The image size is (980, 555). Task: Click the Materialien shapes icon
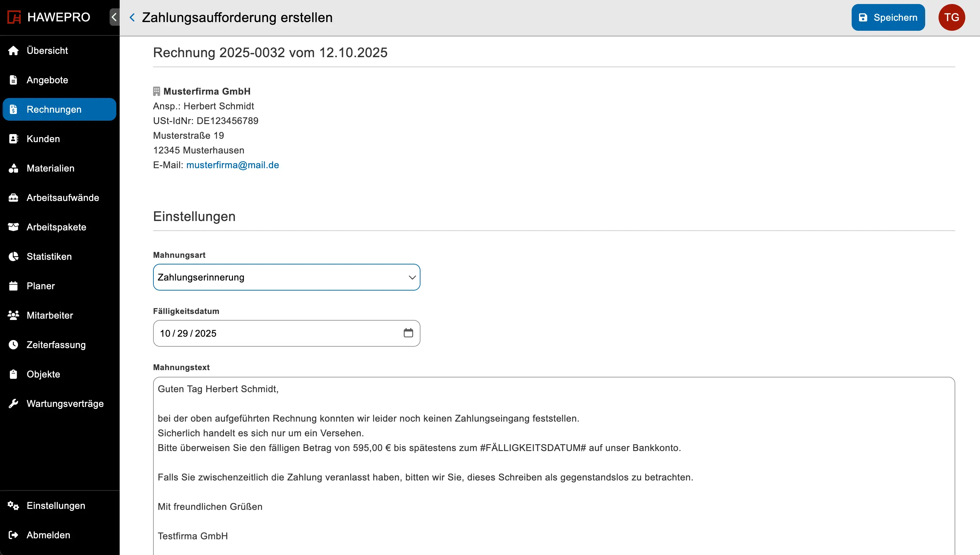[13, 168]
